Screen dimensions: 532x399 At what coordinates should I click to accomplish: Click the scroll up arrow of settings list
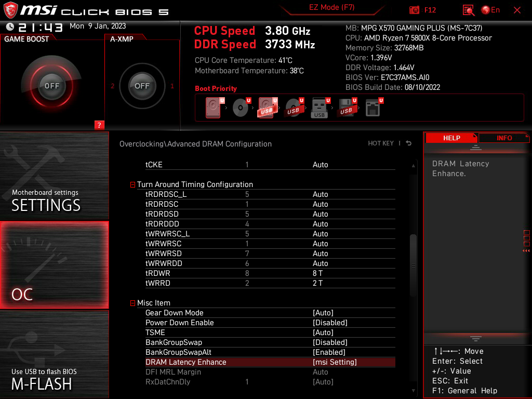(x=413, y=166)
